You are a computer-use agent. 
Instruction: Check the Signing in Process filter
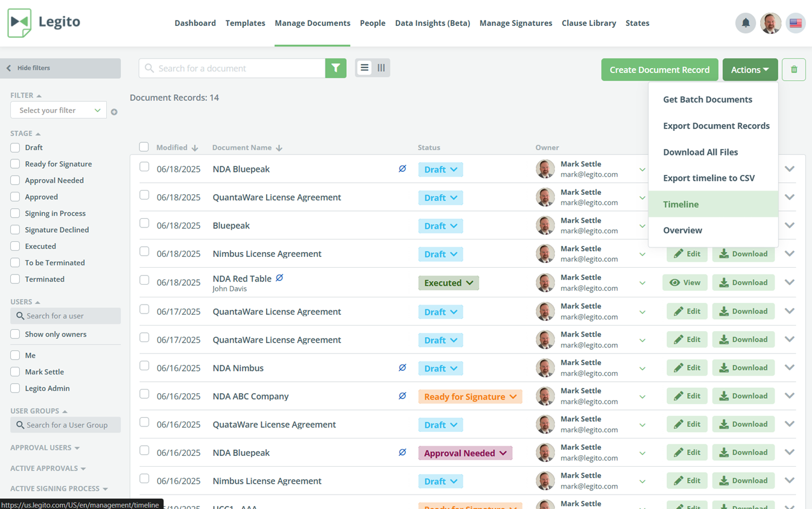tap(15, 213)
